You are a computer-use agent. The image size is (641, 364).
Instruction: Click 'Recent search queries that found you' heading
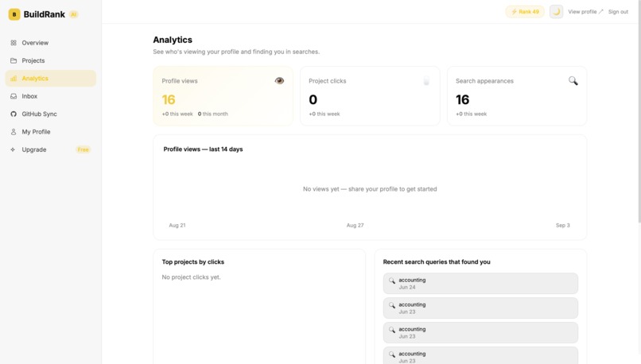(437, 261)
